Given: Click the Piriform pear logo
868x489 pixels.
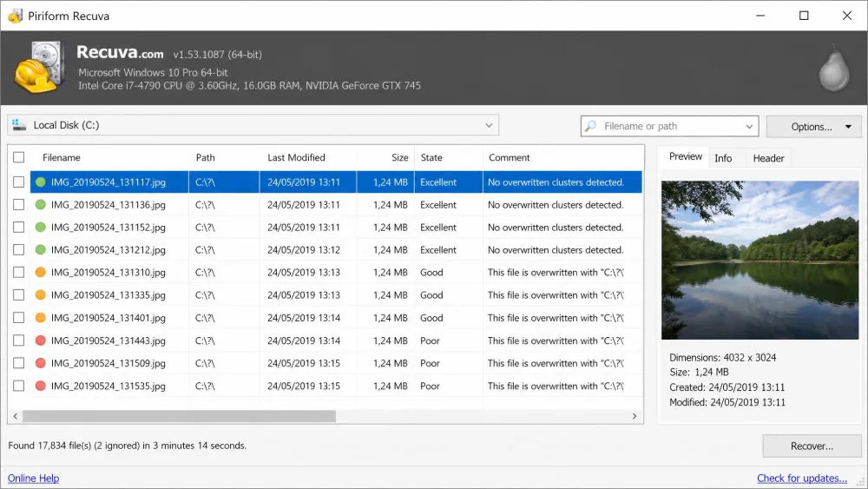Looking at the screenshot, I should tap(833, 68).
